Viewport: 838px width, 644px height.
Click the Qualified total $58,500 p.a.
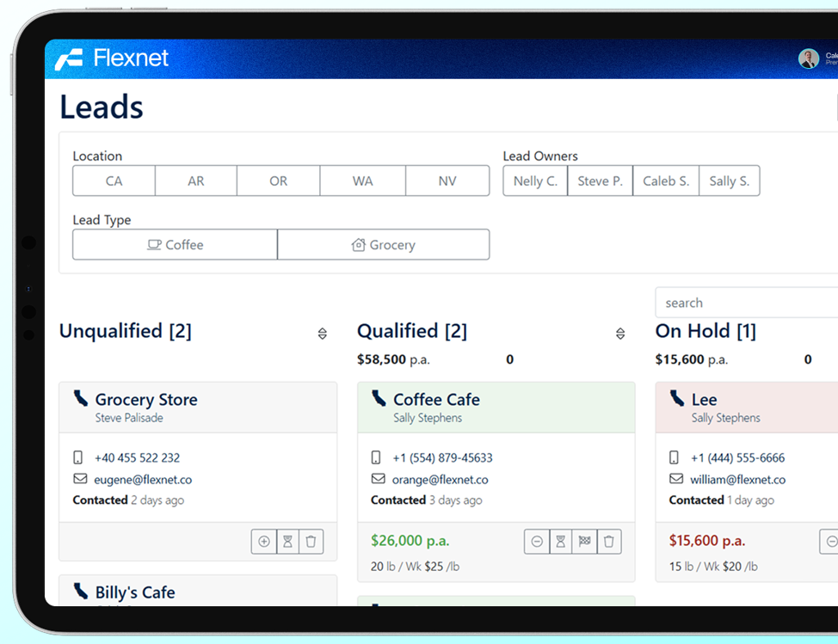click(x=393, y=359)
